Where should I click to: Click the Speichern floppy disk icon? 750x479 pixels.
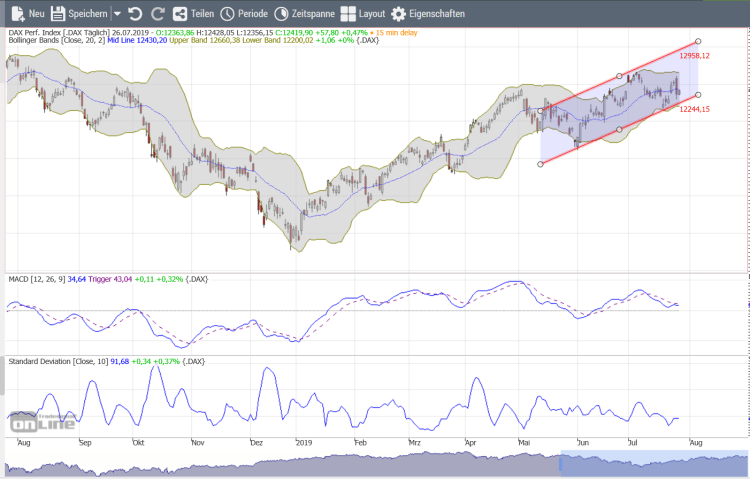coord(58,14)
